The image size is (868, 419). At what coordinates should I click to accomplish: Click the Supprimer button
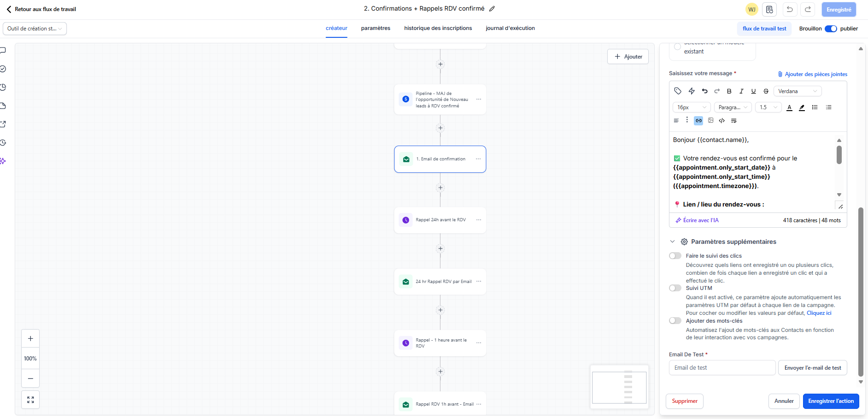[684, 401]
